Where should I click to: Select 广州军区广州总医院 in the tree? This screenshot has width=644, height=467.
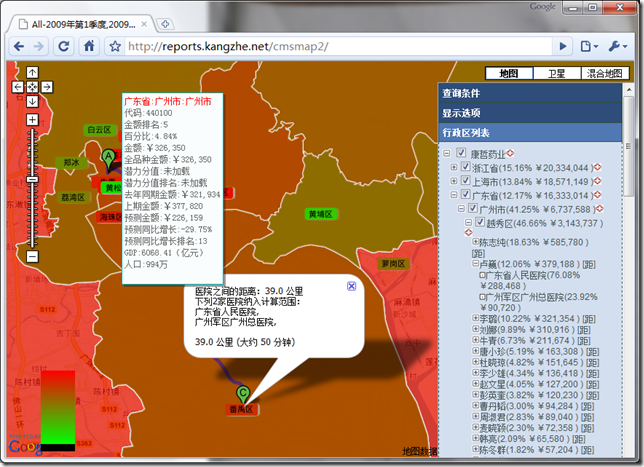538,302
